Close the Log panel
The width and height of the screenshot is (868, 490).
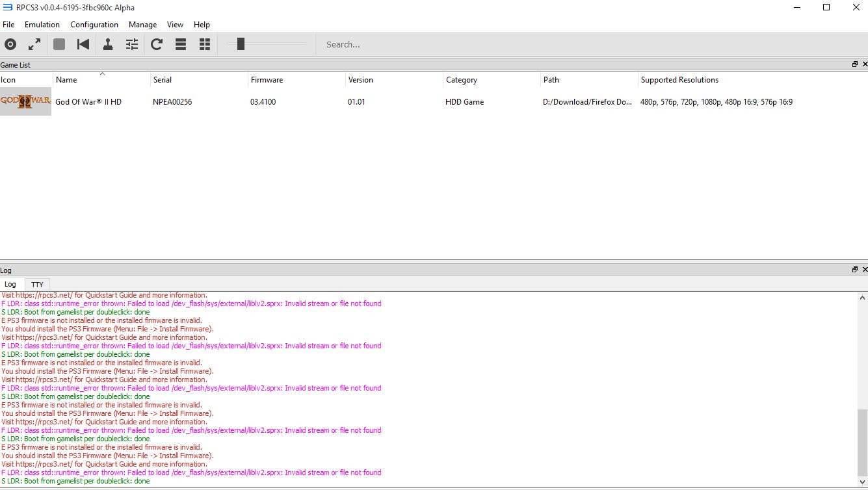(x=864, y=270)
